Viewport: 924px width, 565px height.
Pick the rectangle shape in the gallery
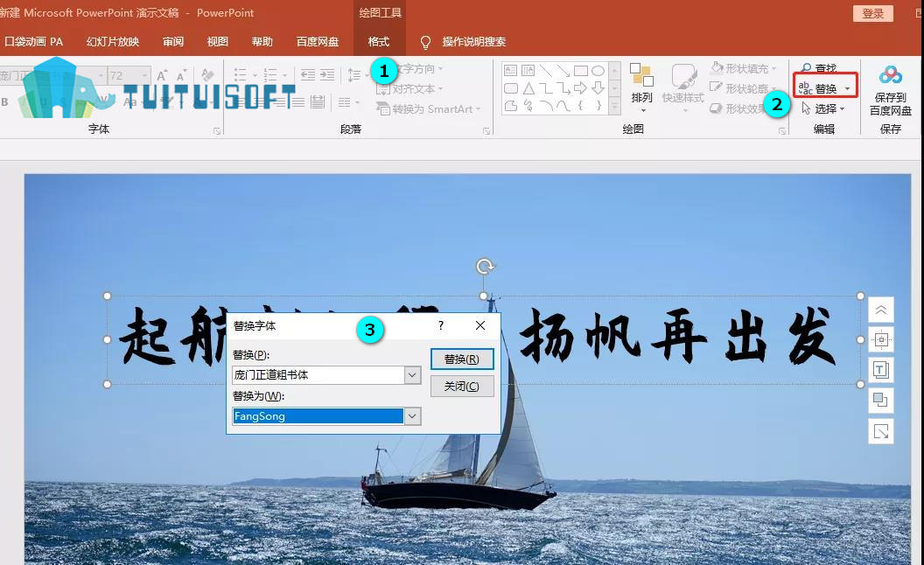(x=580, y=71)
